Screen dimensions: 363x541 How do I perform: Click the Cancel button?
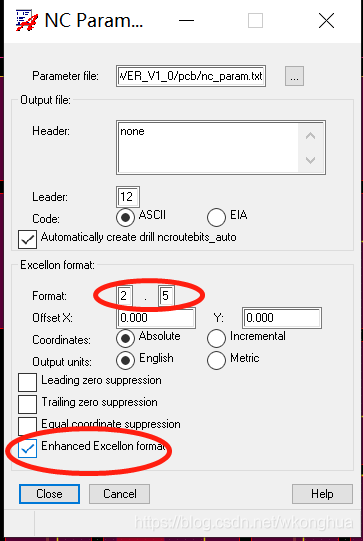[x=119, y=494]
